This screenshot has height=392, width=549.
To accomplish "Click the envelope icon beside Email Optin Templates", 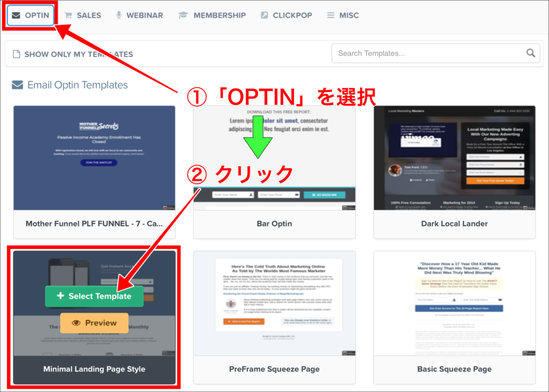I will point(18,85).
